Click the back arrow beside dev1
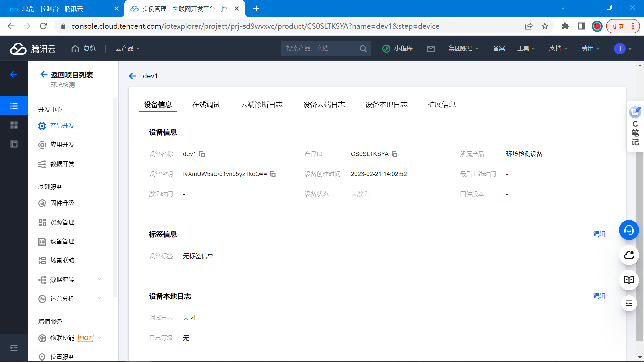The height and width of the screenshot is (362, 644). click(132, 76)
